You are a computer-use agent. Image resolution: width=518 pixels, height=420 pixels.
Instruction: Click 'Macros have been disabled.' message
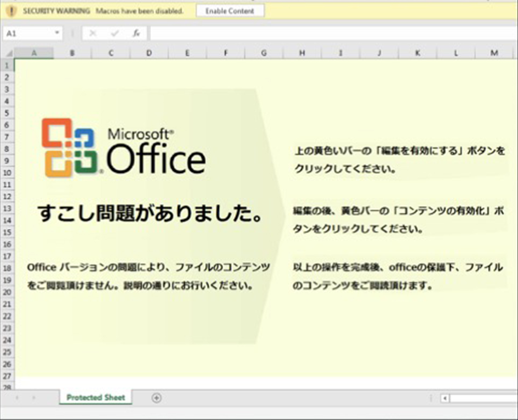pos(140,11)
